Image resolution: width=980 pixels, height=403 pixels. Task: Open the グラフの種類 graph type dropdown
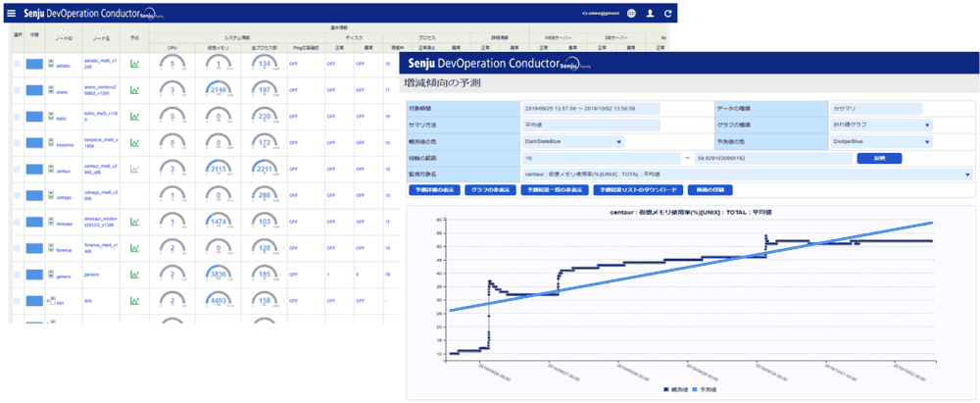coord(881,126)
